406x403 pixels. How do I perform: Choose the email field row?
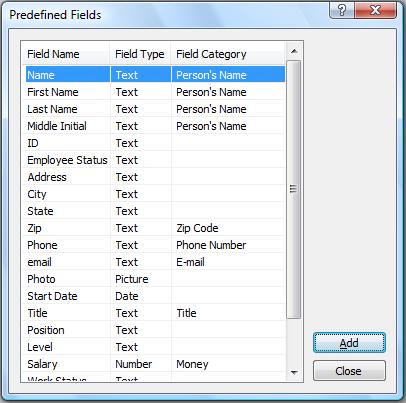click(155, 262)
